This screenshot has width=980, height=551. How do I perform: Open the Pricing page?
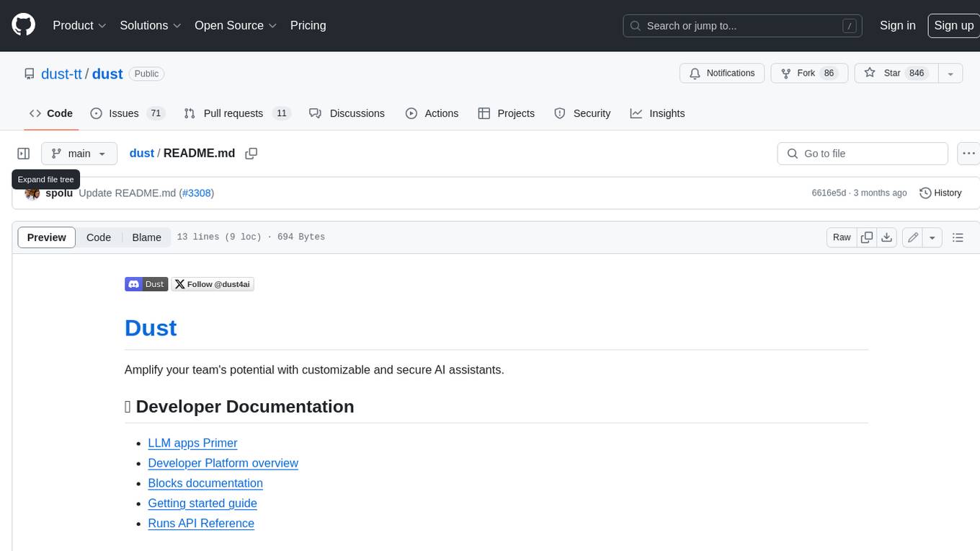pyautogui.click(x=308, y=25)
